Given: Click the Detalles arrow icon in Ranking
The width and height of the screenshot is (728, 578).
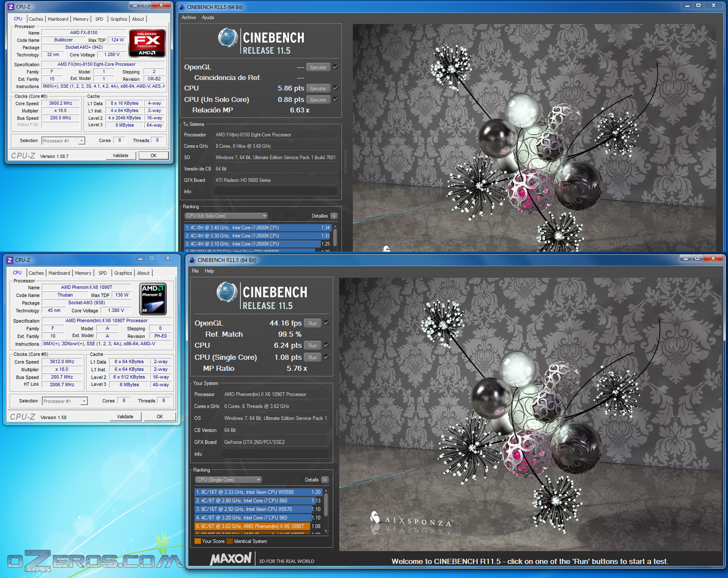Looking at the screenshot, I should point(334,216).
